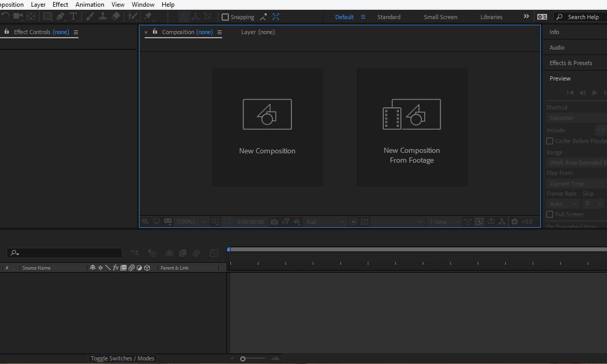Toggle the Transparency Grid in the viewer
607x364 pixels.
point(365,221)
